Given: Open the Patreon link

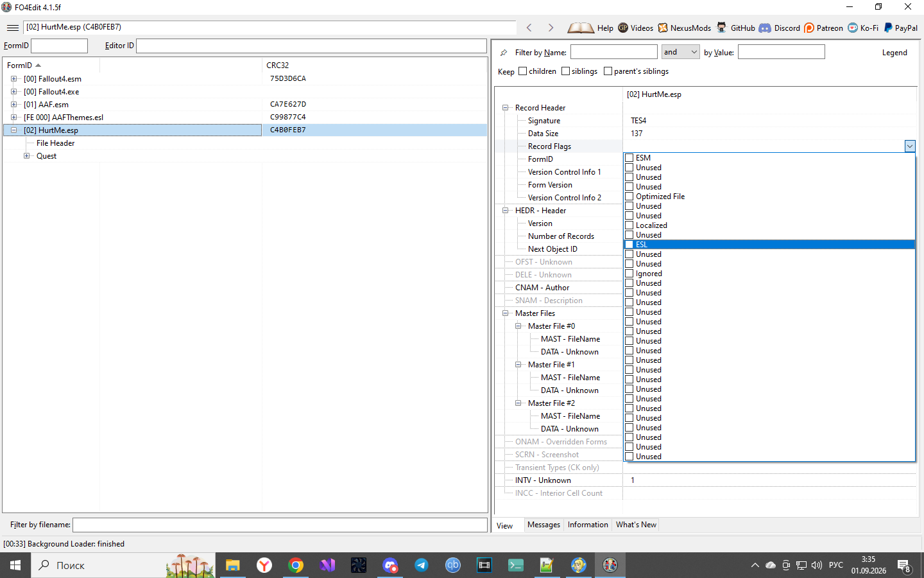Looking at the screenshot, I should pyautogui.click(x=824, y=28).
